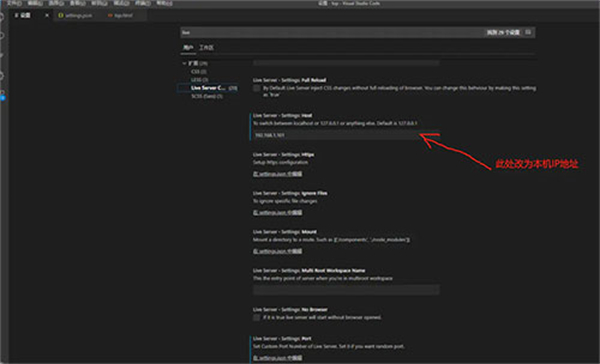Select CSS (2) in settings tree
The image size is (600, 364).
coord(199,72)
